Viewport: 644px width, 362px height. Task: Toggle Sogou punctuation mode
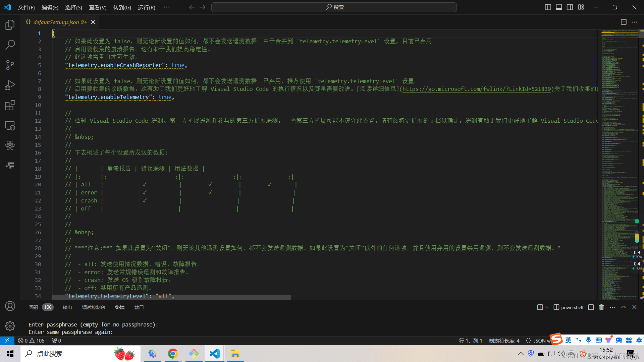[x=579, y=340]
